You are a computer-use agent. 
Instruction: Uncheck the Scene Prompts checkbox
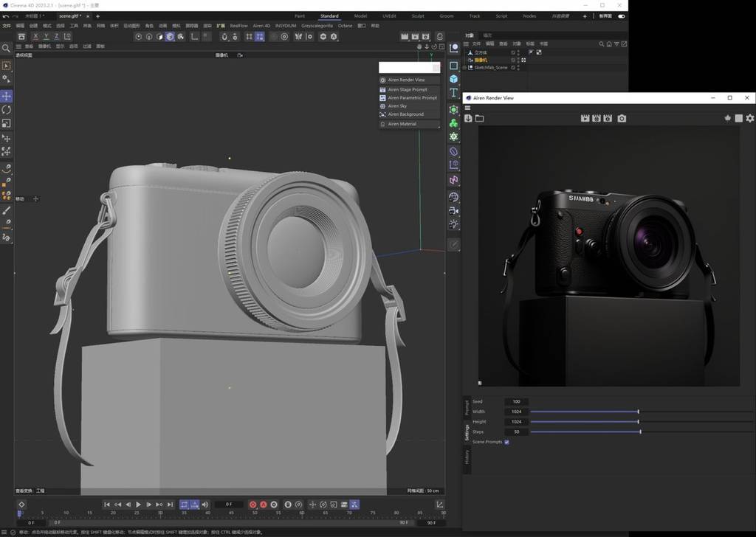tap(506, 442)
